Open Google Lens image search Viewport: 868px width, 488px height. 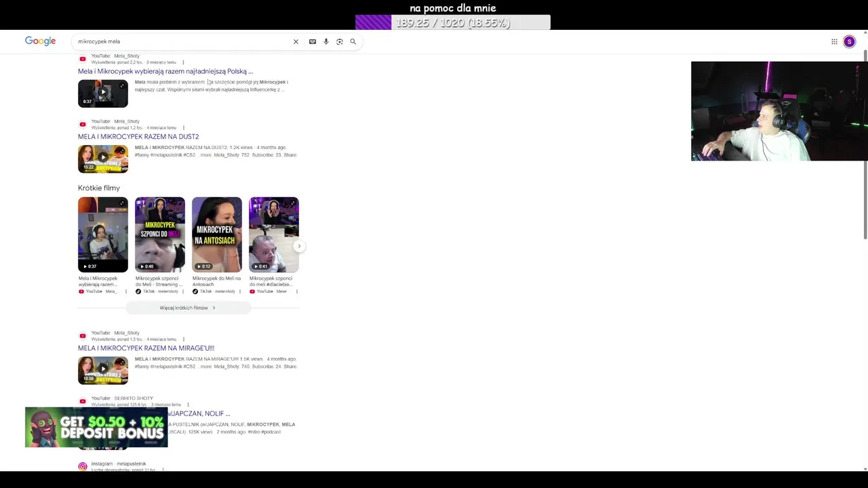tap(340, 41)
